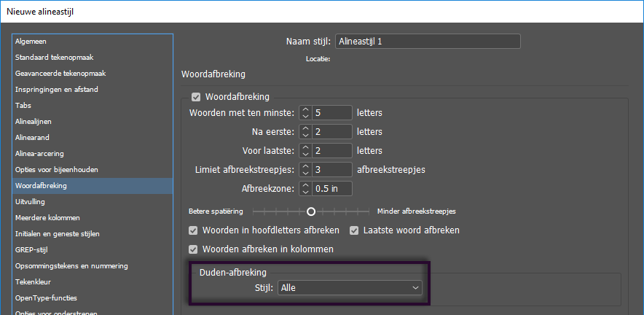Disable Woorden in hoofdletters afbreken
This screenshot has width=644, height=315.
[x=194, y=230]
